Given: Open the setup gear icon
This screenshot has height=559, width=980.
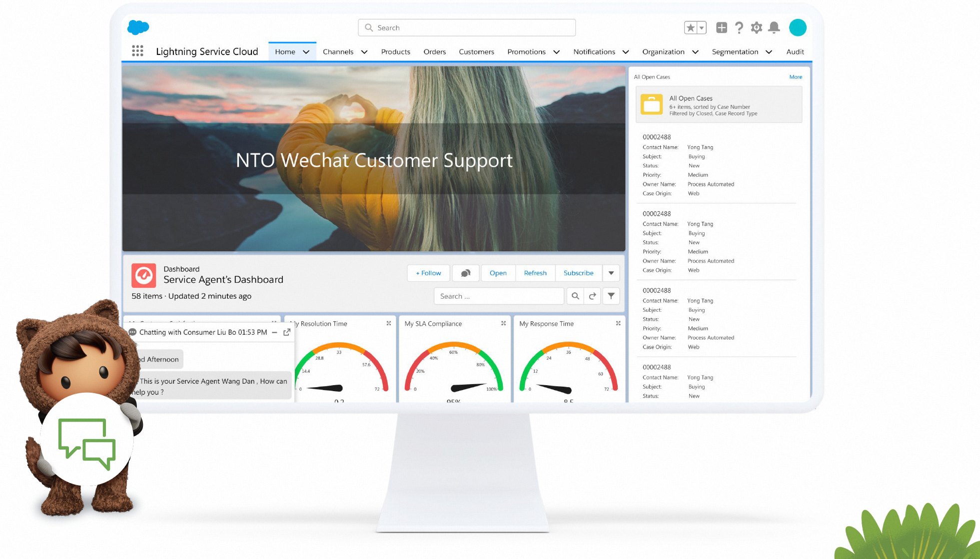Looking at the screenshot, I should coord(756,28).
